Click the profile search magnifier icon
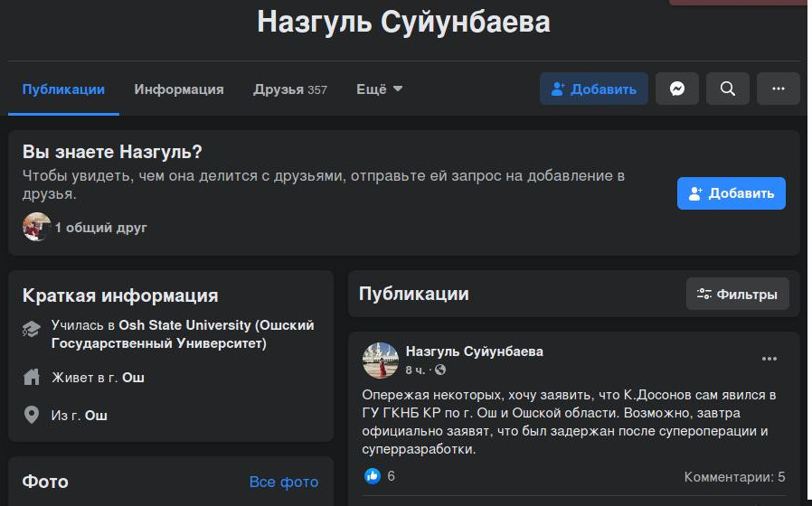This screenshot has width=812, height=506. (x=728, y=89)
